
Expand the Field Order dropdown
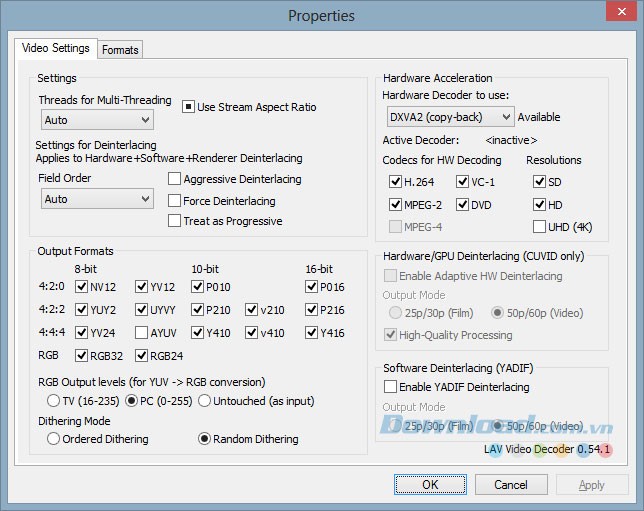97,199
